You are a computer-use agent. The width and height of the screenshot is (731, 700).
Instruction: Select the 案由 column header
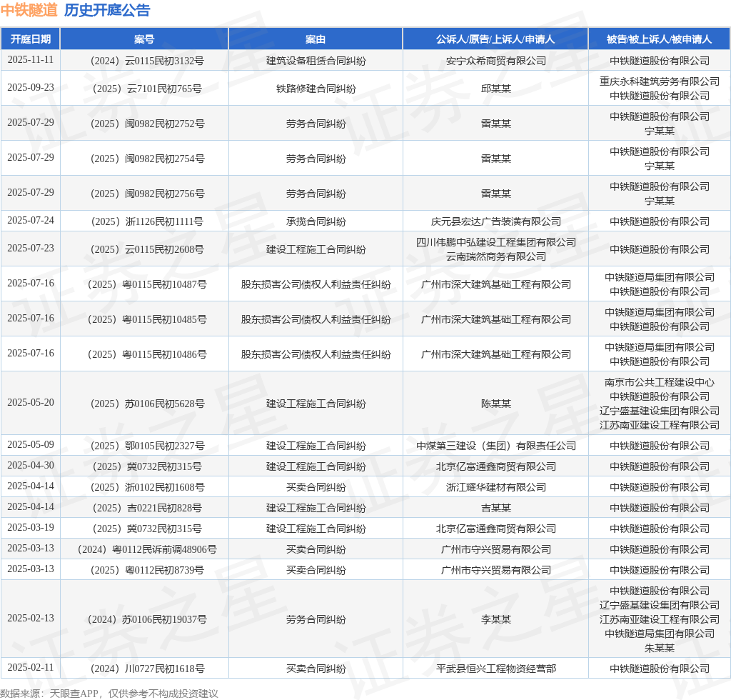(x=316, y=39)
